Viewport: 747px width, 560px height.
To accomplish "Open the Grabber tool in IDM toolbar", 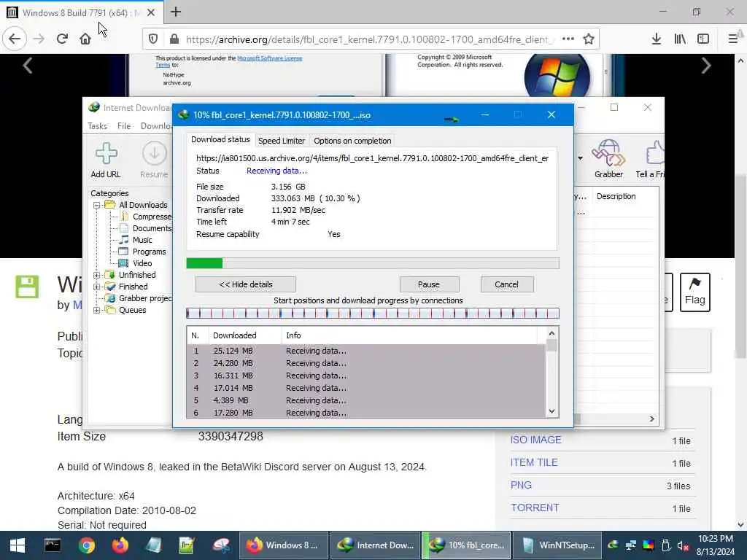I will [x=608, y=160].
